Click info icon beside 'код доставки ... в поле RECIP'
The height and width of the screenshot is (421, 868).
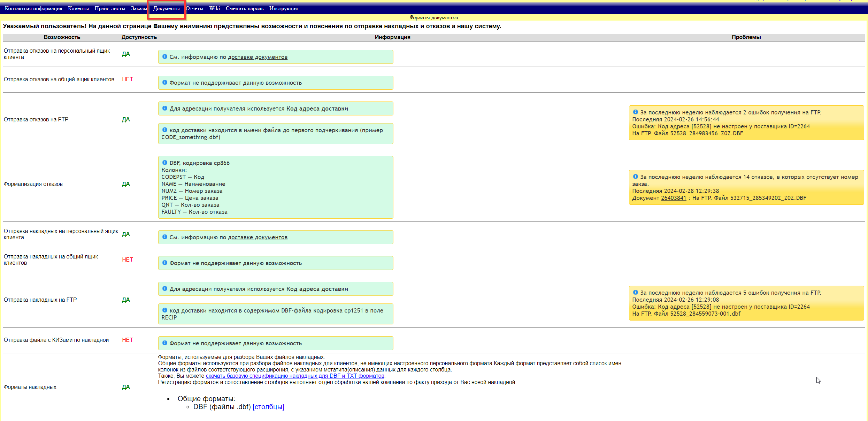165,310
